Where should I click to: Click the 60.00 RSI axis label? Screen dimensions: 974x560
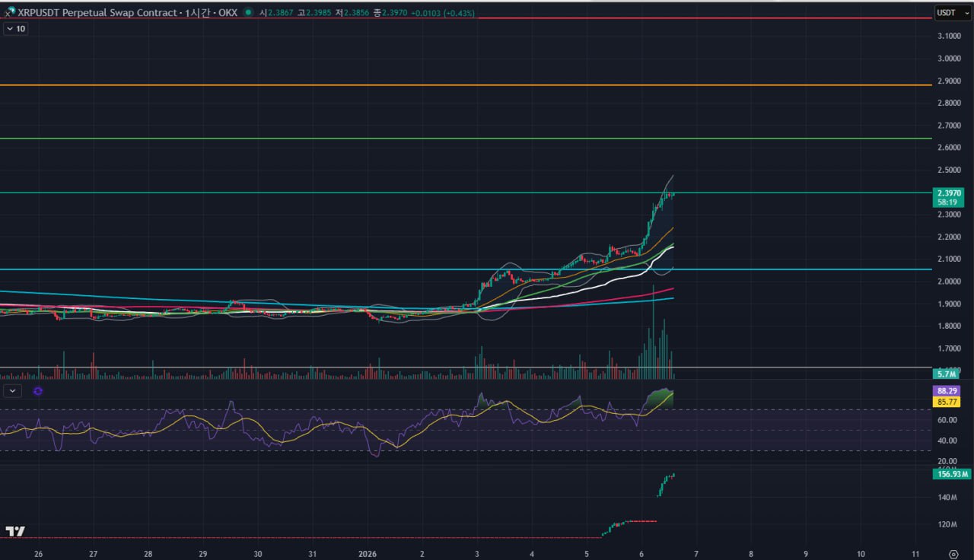click(947, 420)
